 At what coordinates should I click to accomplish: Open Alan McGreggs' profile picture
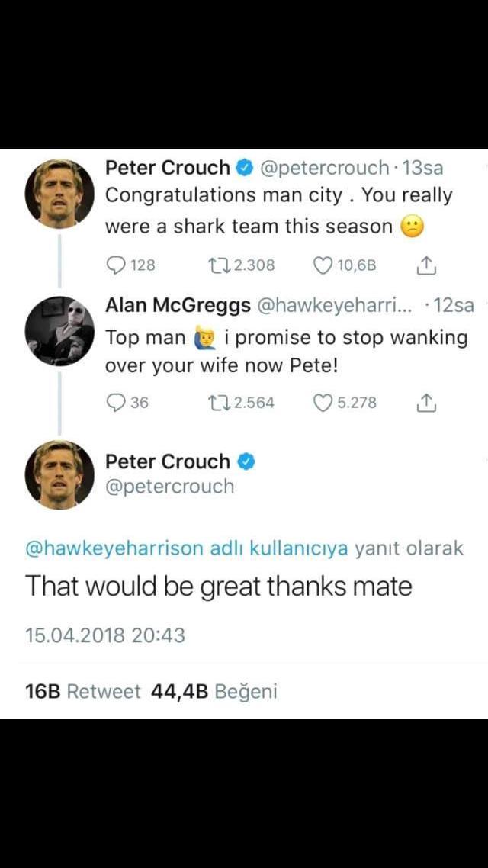(x=59, y=331)
